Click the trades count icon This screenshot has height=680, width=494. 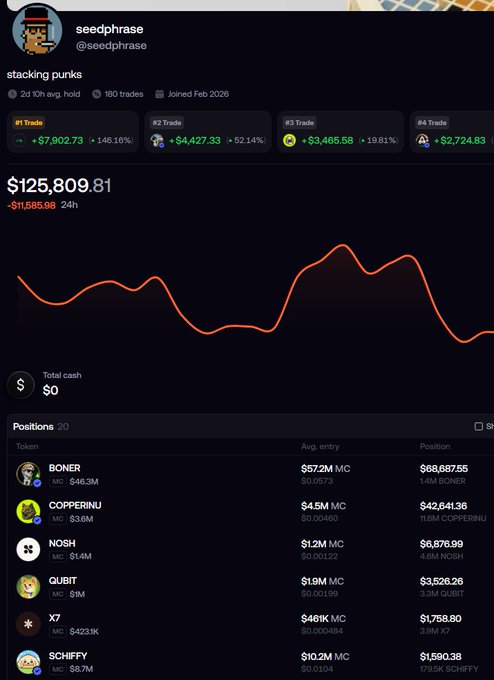click(96, 94)
